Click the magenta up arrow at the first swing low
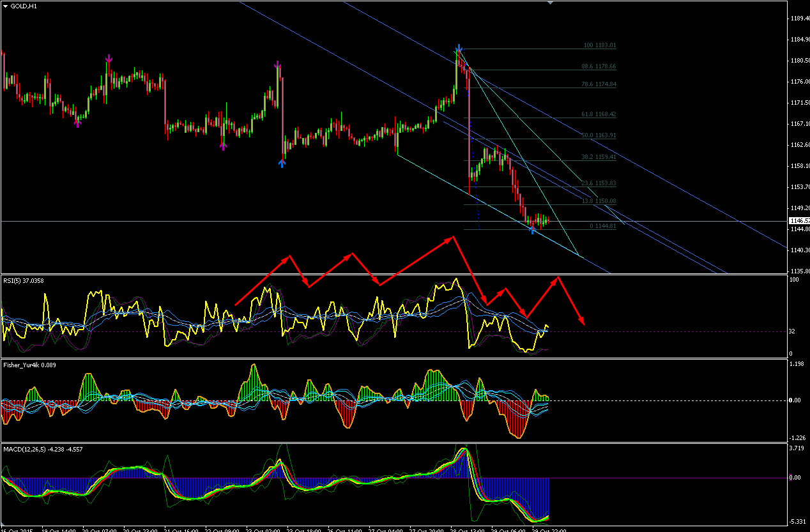 point(79,123)
